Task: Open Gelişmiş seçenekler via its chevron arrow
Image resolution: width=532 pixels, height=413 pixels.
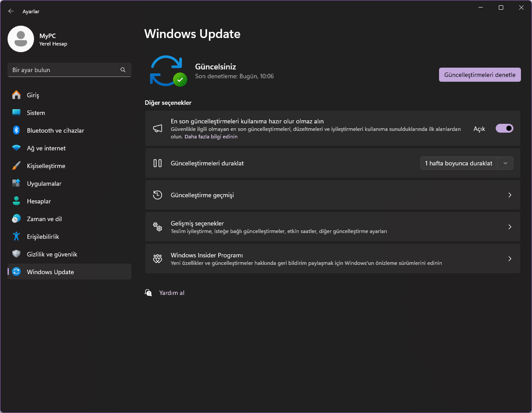Action: click(510, 227)
